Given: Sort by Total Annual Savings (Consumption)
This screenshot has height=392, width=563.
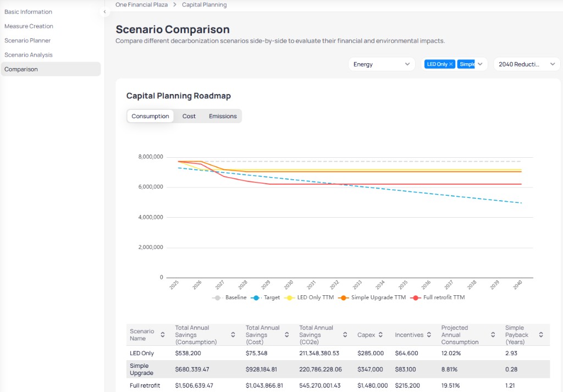Looking at the screenshot, I should pyautogui.click(x=233, y=335).
